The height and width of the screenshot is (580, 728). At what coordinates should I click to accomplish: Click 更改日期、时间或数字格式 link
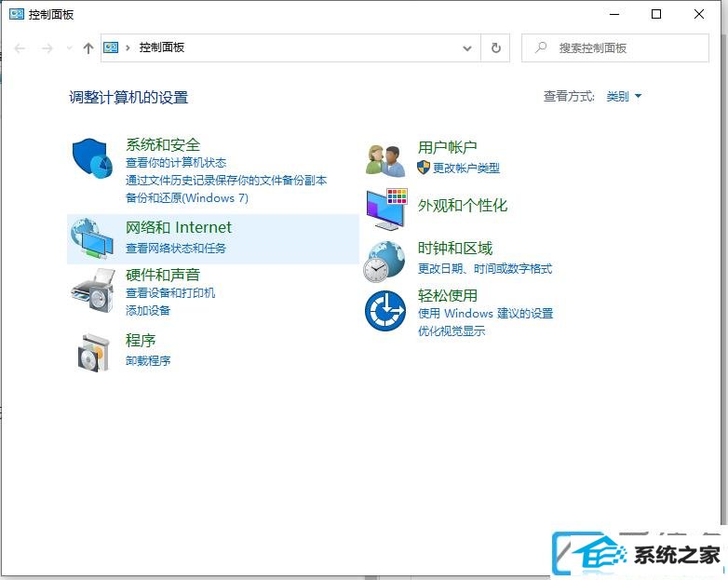pos(485,268)
